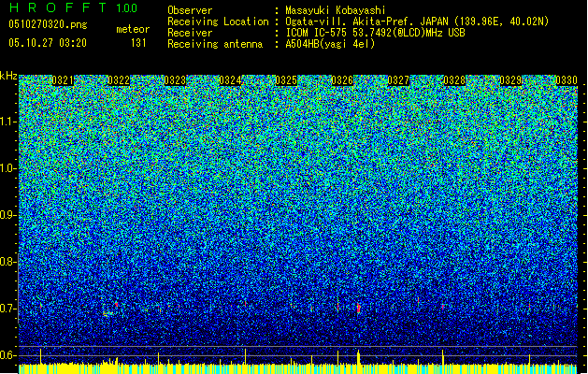
Task: Select the 0322 time marker
Action: [119, 80]
